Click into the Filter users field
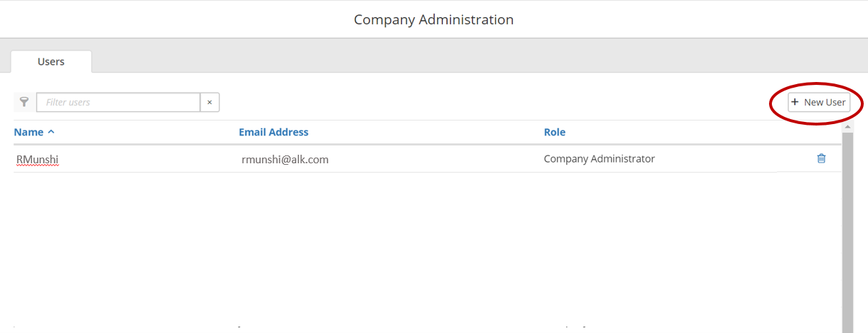868x333 pixels. [118, 103]
